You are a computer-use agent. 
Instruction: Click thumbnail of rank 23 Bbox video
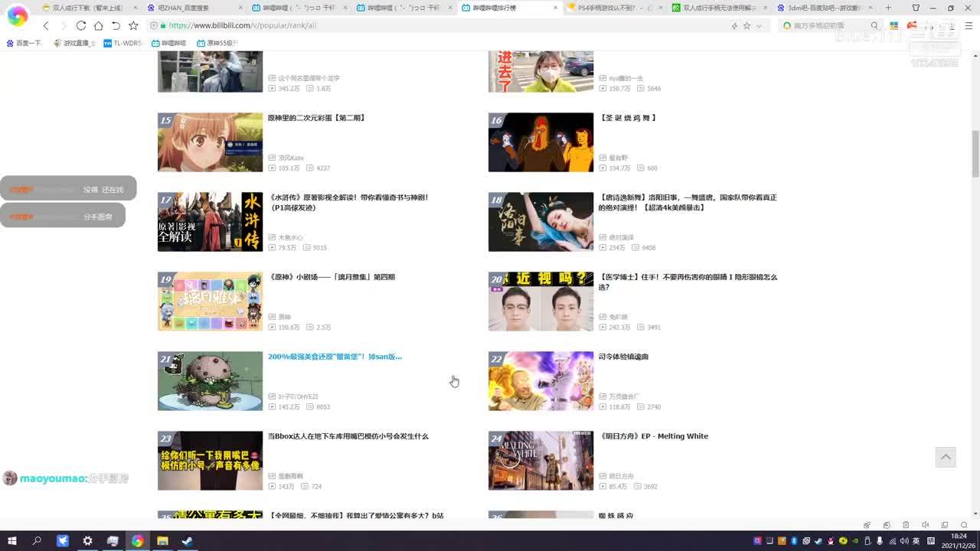[210, 461]
